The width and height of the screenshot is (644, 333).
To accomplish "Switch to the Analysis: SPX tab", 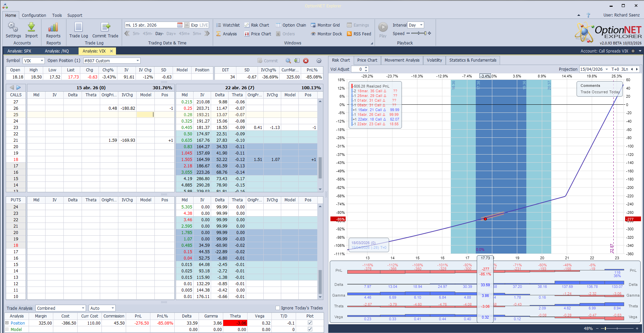I will (x=19, y=51).
